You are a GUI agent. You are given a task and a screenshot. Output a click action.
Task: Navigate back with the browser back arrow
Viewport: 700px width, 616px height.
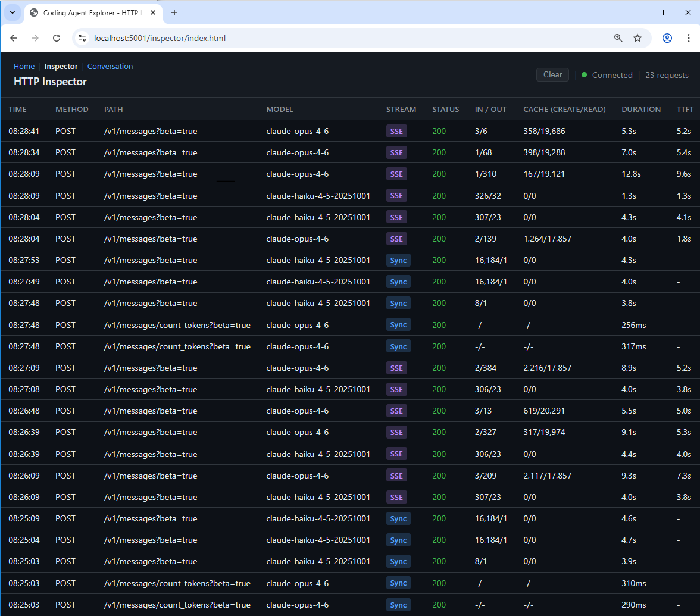[x=14, y=37]
